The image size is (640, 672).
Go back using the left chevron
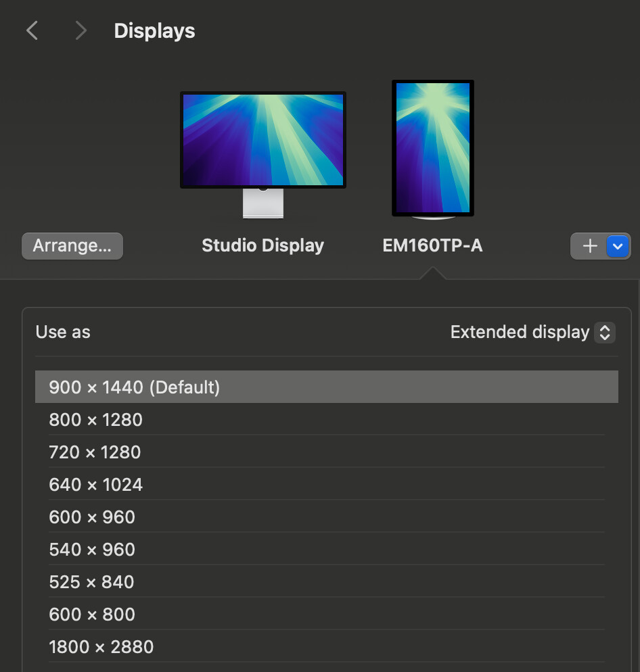32,31
